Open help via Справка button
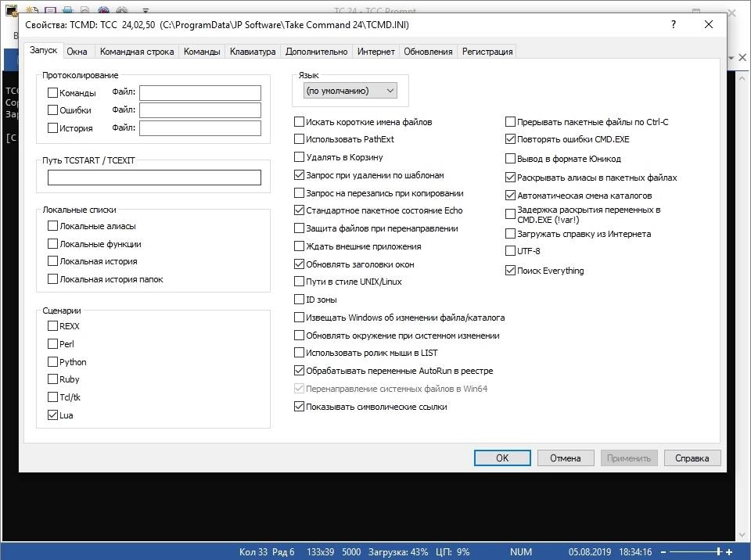This screenshot has width=751, height=560. pyautogui.click(x=692, y=458)
